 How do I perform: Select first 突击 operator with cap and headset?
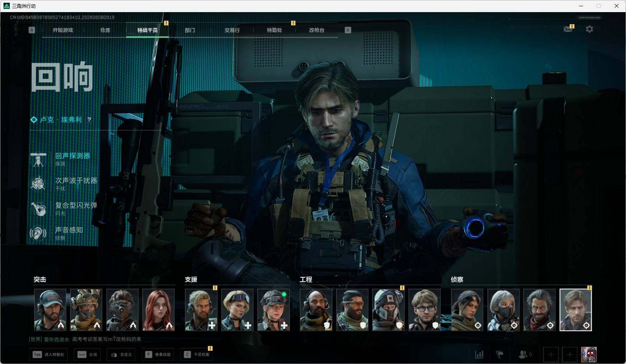click(50, 310)
